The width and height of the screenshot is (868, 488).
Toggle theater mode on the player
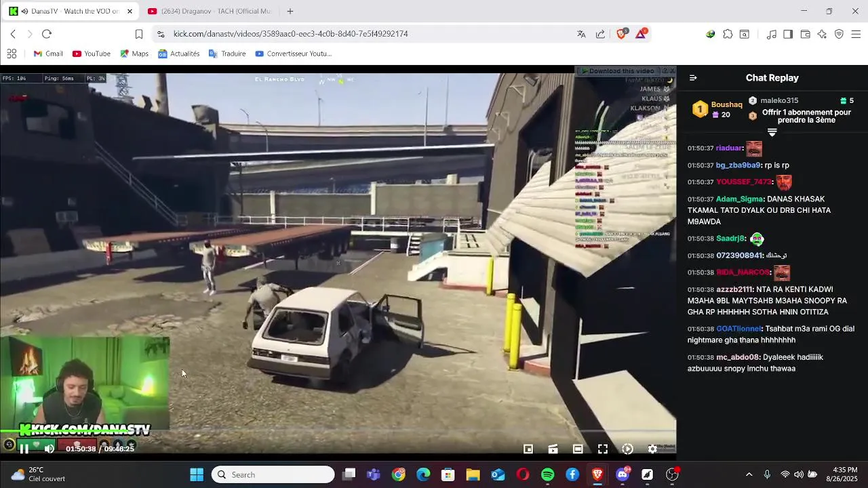(578, 449)
